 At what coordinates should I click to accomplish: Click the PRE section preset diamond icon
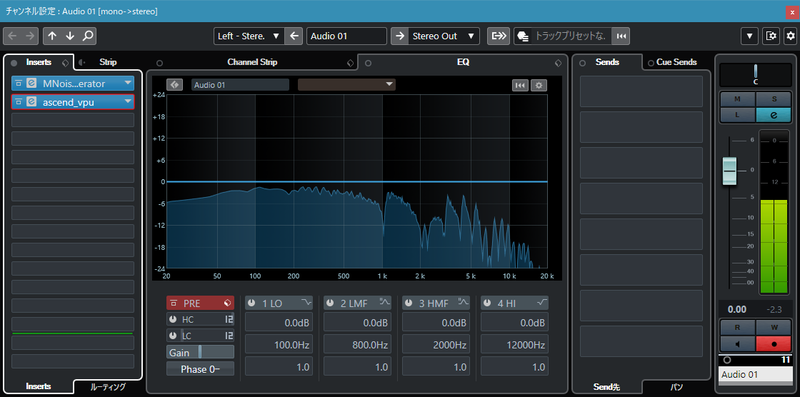tap(227, 303)
